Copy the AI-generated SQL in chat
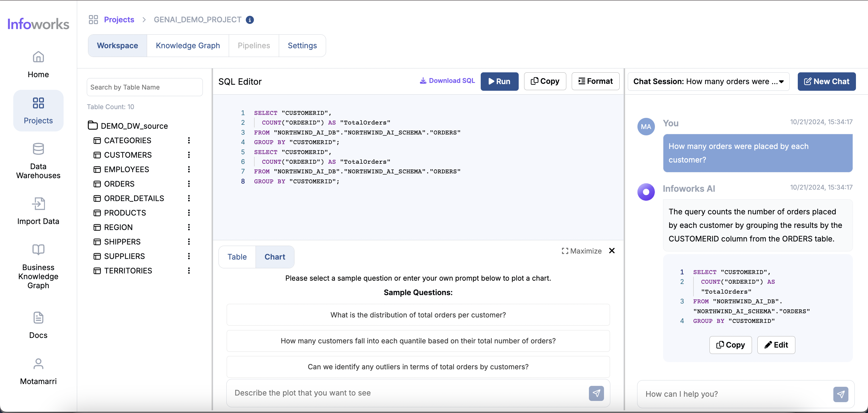 pos(730,345)
